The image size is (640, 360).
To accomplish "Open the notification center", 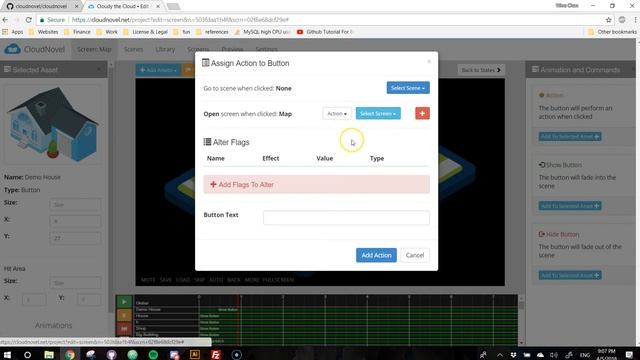I will pos(629,354).
